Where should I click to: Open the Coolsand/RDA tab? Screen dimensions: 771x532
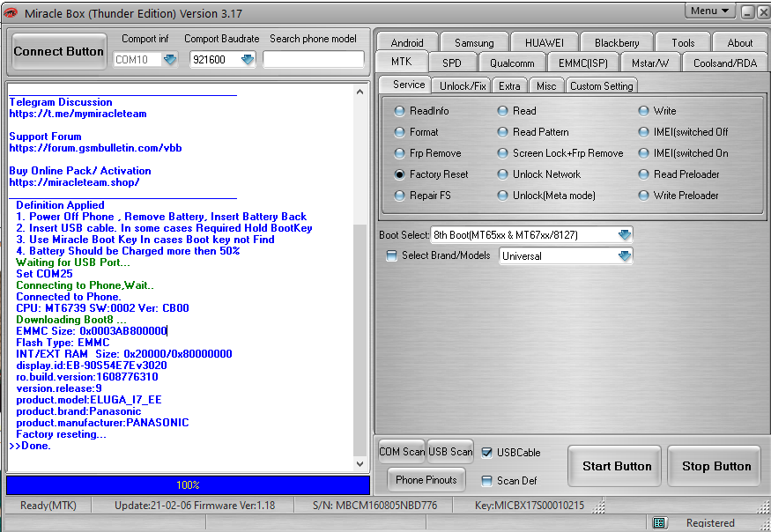click(x=725, y=63)
